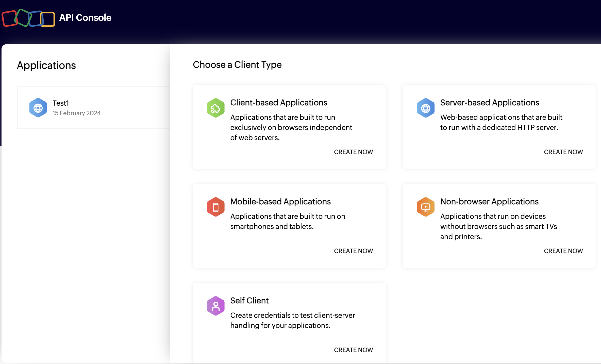
Task: Click the API Console title in the header
Action: click(85, 18)
